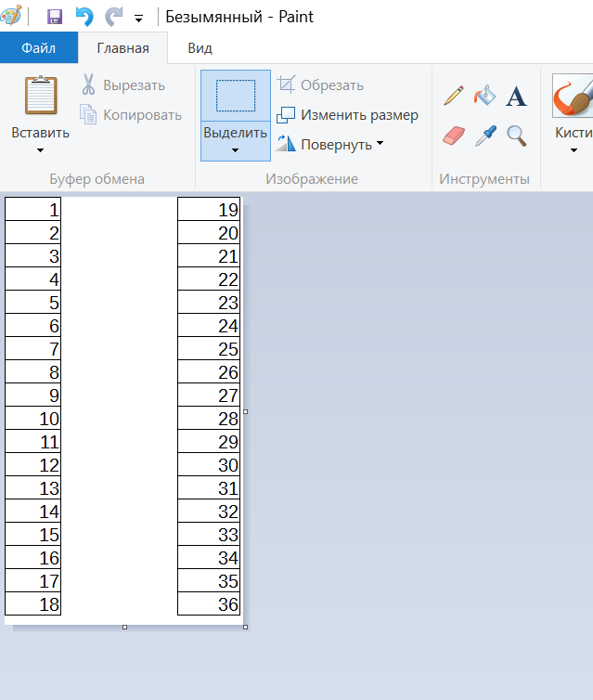Expand the Выделить dropdown arrow
The height and width of the screenshot is (700, 593).
(x=235, y=150)
